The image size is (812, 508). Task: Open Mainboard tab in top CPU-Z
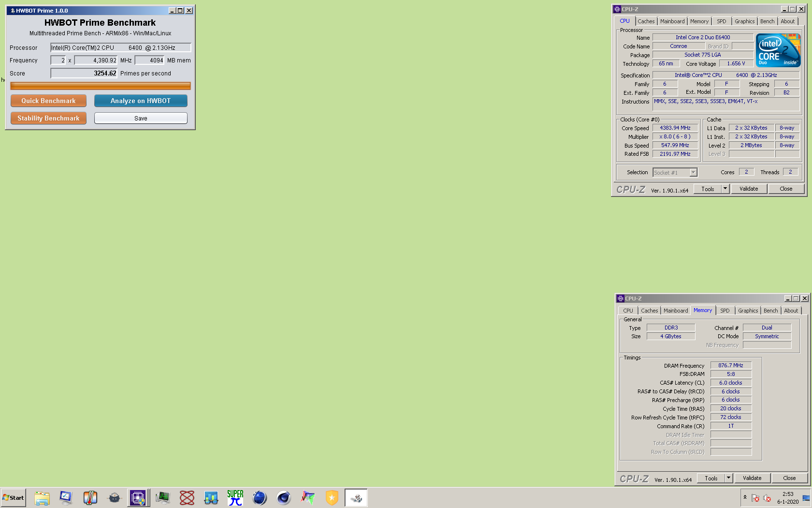[x=672, y=21]
